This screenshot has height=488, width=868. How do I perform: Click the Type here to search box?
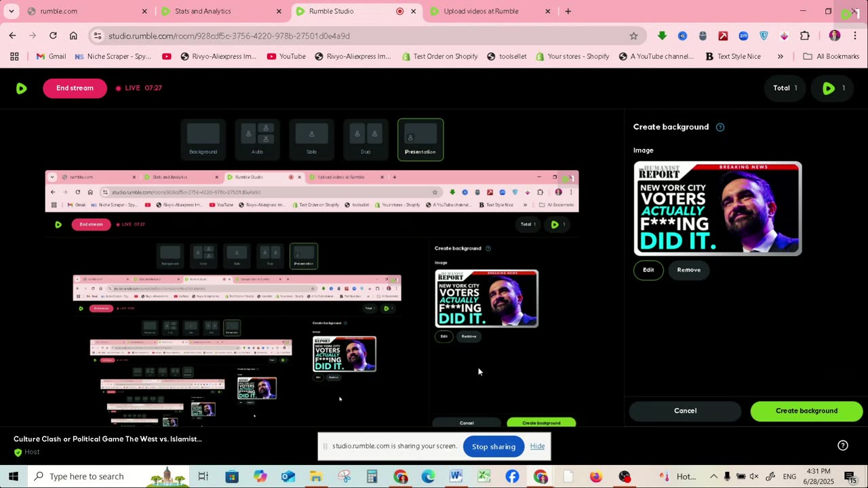coord(108,476)
